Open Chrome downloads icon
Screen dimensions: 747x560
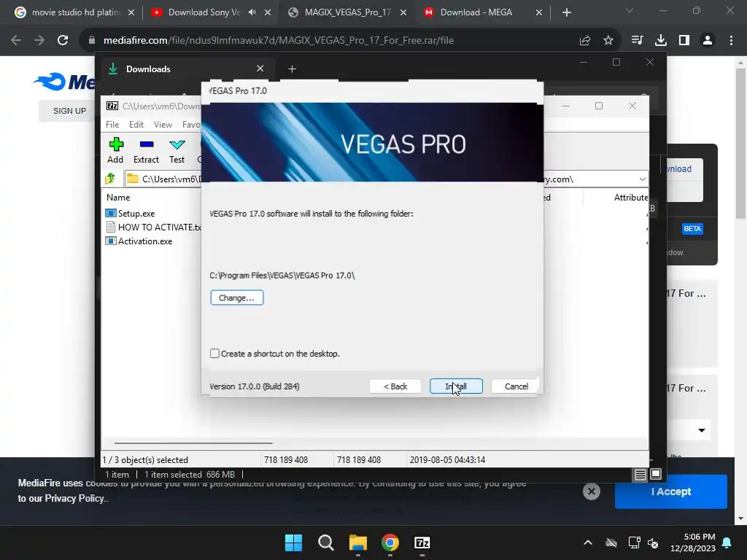click(661, 41)
